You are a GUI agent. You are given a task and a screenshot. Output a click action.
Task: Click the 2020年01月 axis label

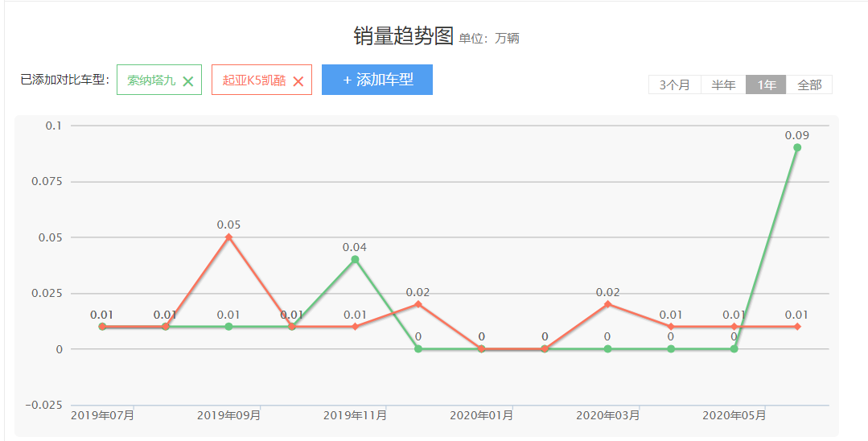[x=482, y=415]
